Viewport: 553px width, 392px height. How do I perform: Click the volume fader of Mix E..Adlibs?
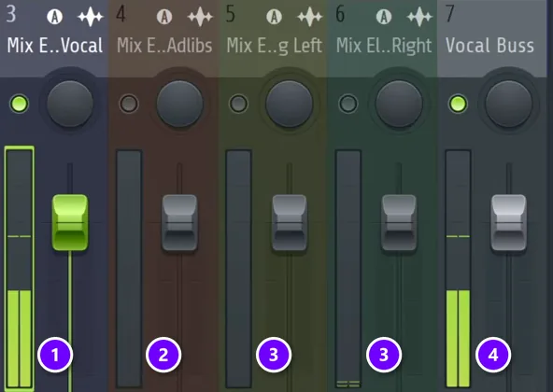(180, 222)
